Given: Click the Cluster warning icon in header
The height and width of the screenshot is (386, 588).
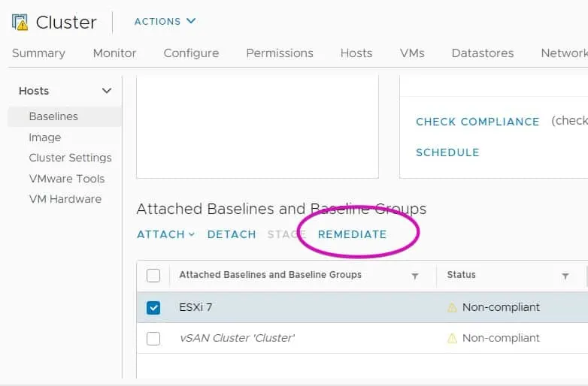Looking at the screenshot, I should (x=20, y=22).
